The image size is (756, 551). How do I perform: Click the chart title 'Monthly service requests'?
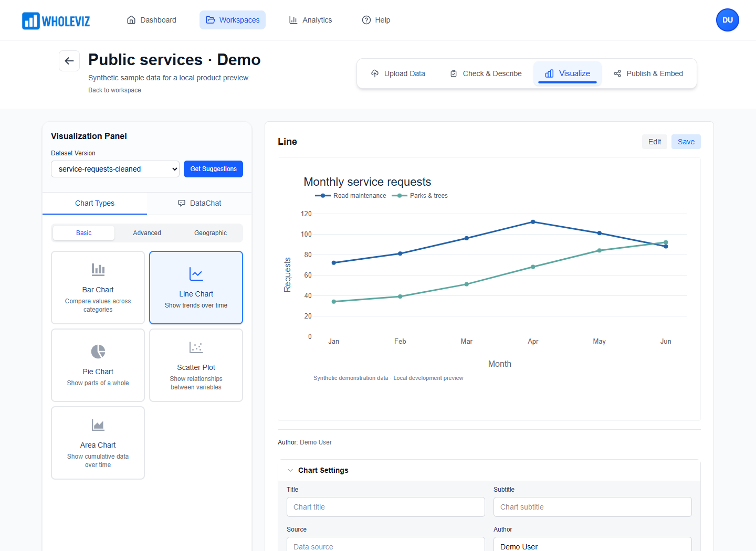(367, 182)
